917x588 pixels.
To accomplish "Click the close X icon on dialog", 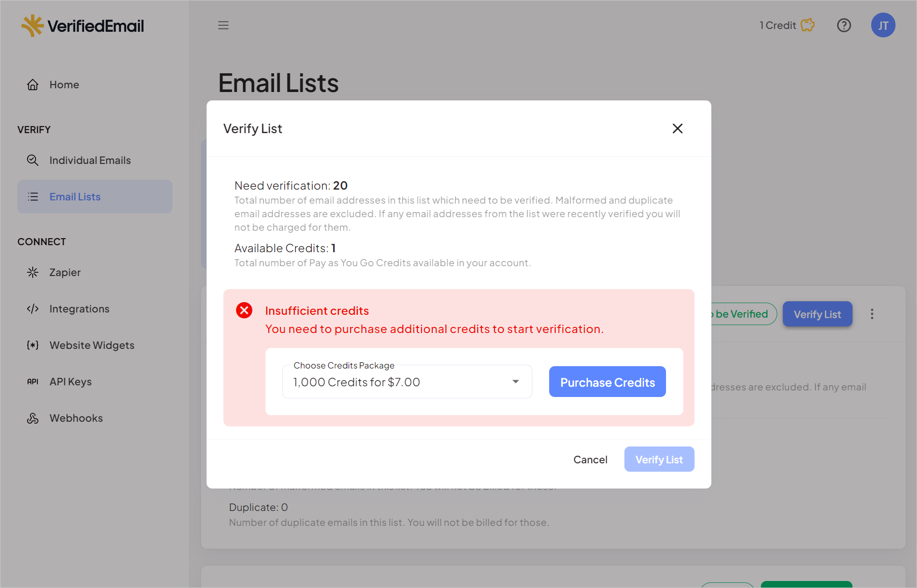I will pyautogui.click(x=678, y=128).
